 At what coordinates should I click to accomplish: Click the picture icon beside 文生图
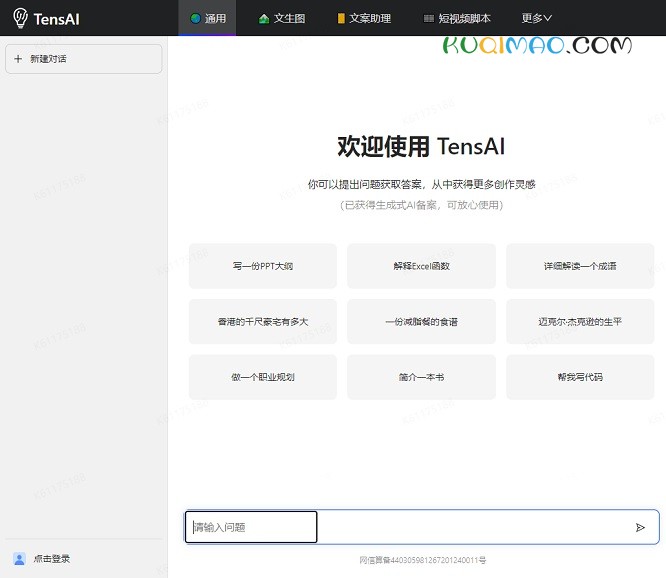264,19
